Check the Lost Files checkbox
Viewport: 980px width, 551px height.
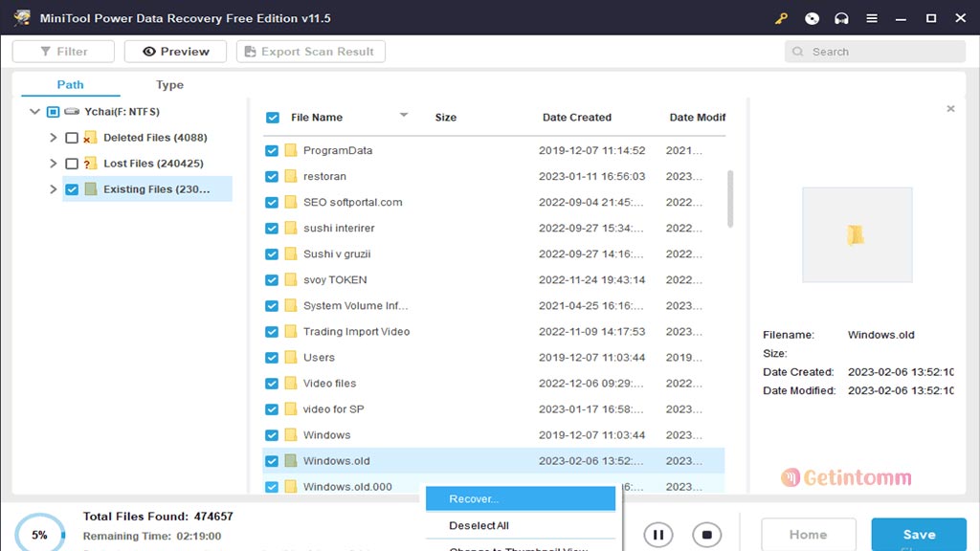(x=72, y=164)
